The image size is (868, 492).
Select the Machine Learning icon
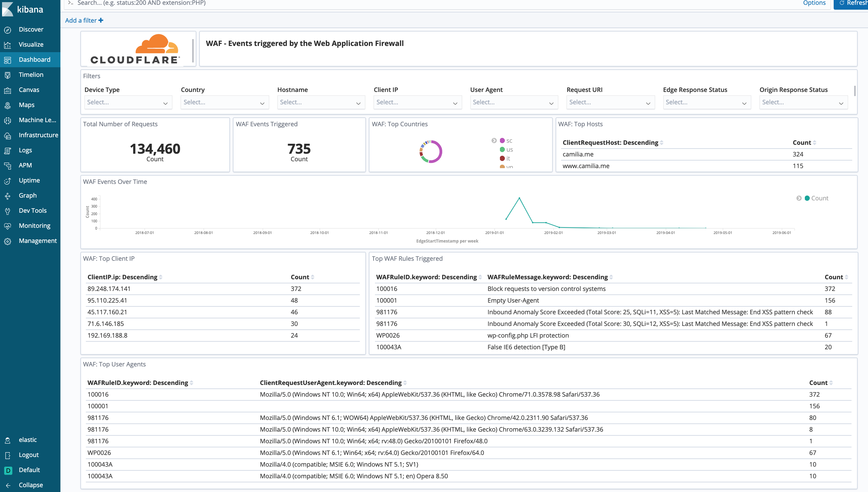coord(8,120)
